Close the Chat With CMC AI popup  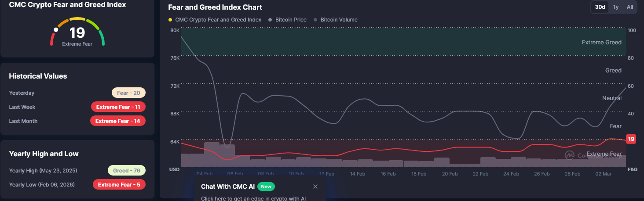coord(315,187)
